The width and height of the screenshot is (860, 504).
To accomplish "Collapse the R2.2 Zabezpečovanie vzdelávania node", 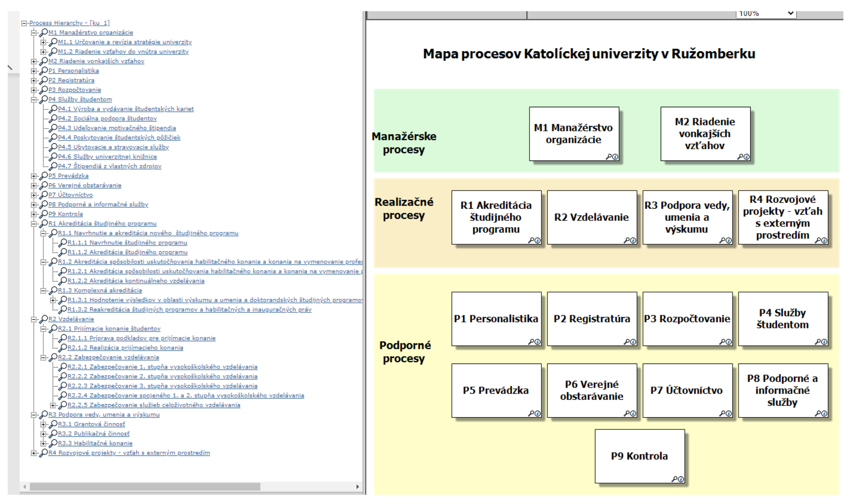I will coord(43,358).
